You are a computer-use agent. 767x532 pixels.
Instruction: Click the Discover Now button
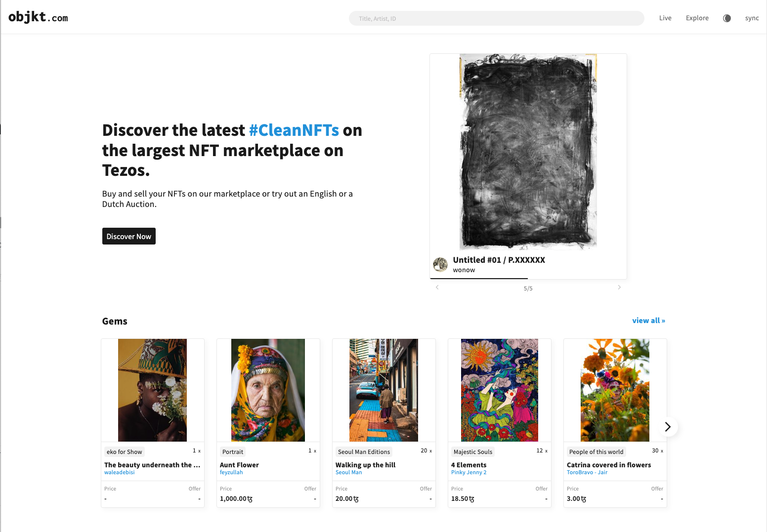[x=129, y=236]
